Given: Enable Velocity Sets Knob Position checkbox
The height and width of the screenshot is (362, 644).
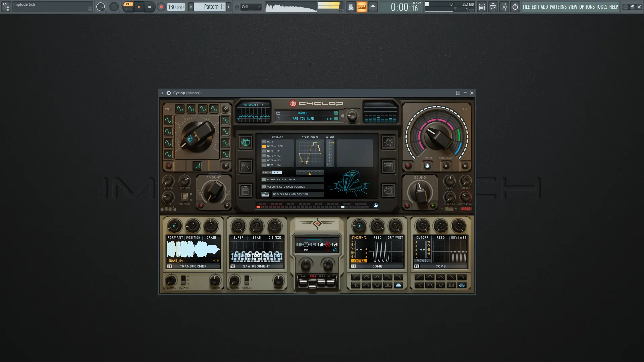Looking at the screenshot, I should point(264,187).
